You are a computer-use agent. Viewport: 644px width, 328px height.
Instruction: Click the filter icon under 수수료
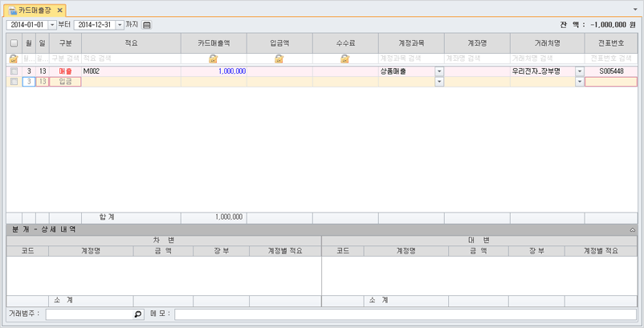coord(345,59)
